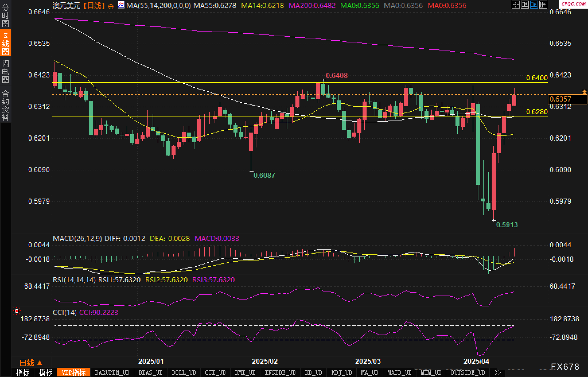Click the 0.5913 low price marker
The width and height of the screenshot is (588, 377).
[507, 225]
